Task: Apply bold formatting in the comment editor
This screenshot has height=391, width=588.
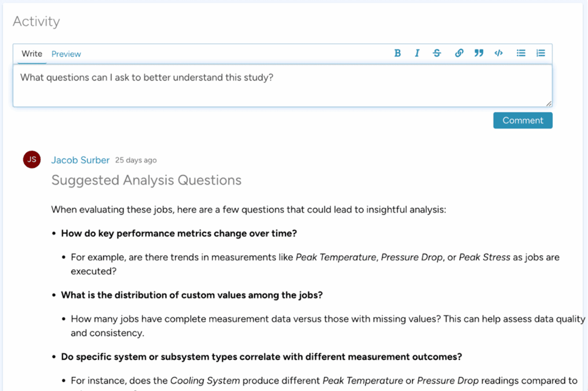Action: (397, 53)
